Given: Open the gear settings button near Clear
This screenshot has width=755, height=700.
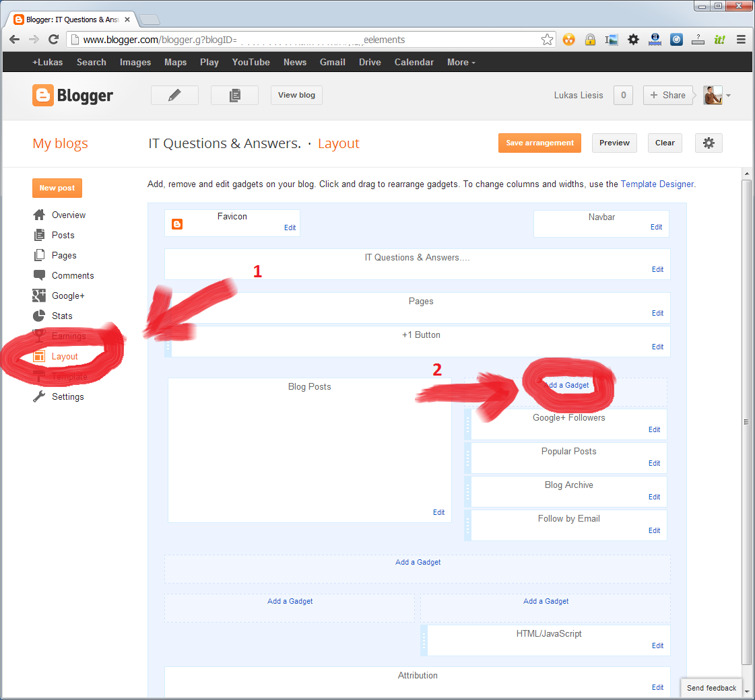Looking at the screenshot, I should tap(709, 143).
